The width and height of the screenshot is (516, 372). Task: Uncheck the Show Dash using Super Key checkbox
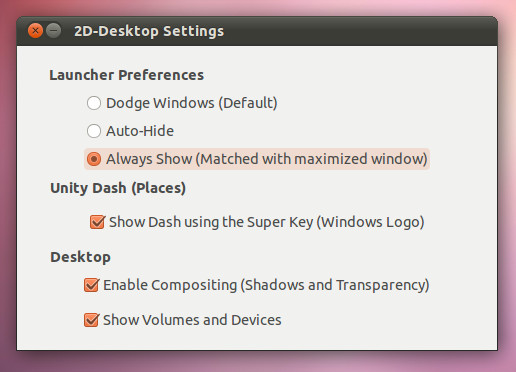pos(97,222)
